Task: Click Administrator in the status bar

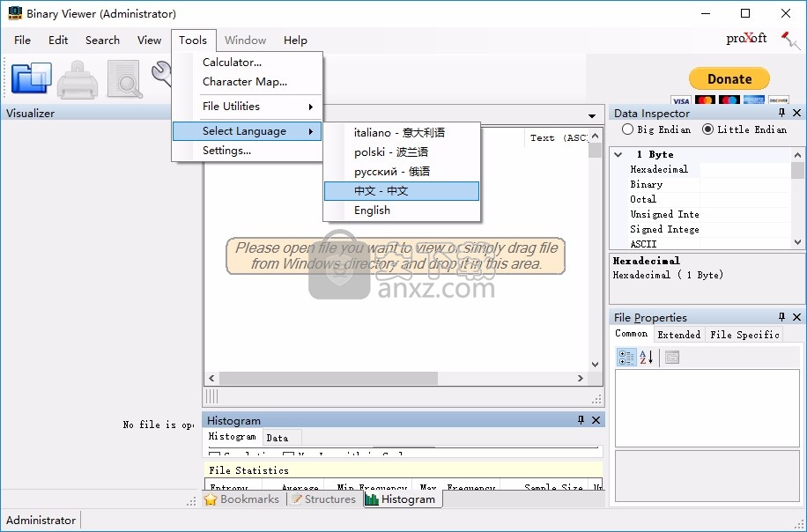Action: coord(41,521)
